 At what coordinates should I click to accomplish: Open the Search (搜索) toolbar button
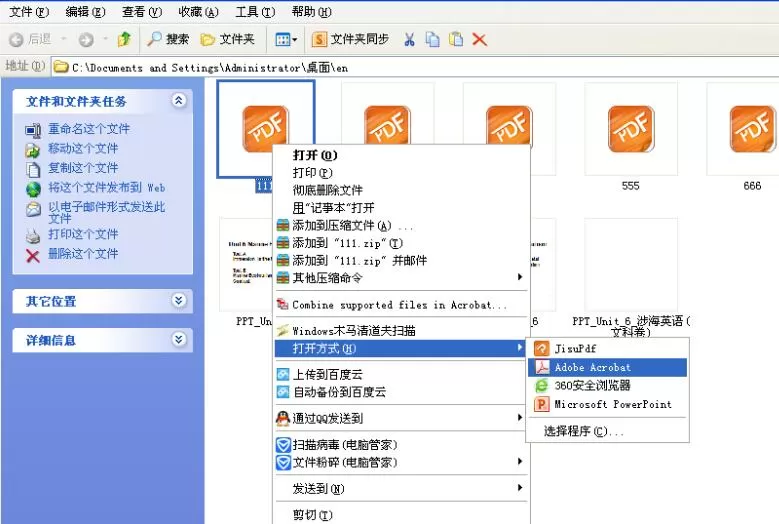[x=168, y=39]
